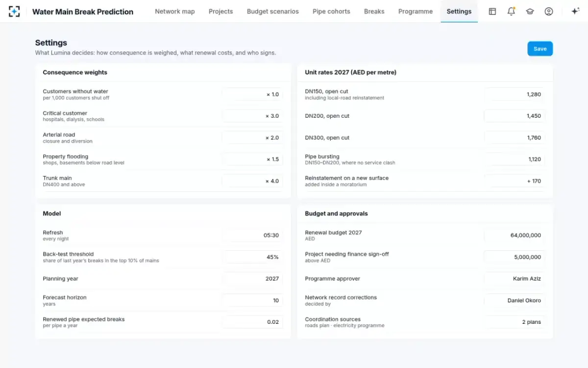
Task: Edit the Renewal budget 2027 field
Action: coord(514,236)
